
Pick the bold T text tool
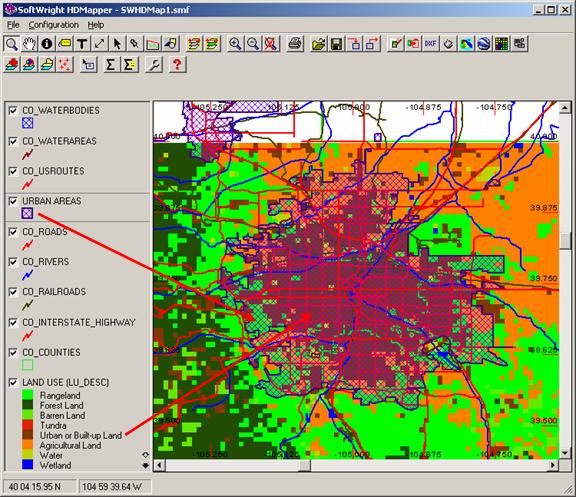(82, 44)
